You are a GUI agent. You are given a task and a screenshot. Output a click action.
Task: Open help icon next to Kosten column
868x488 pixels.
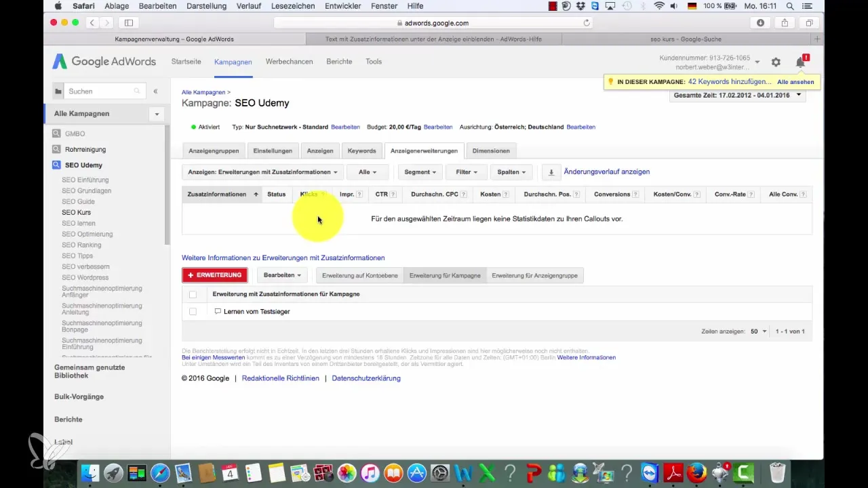pyautogui.click(x=506, y=195)
